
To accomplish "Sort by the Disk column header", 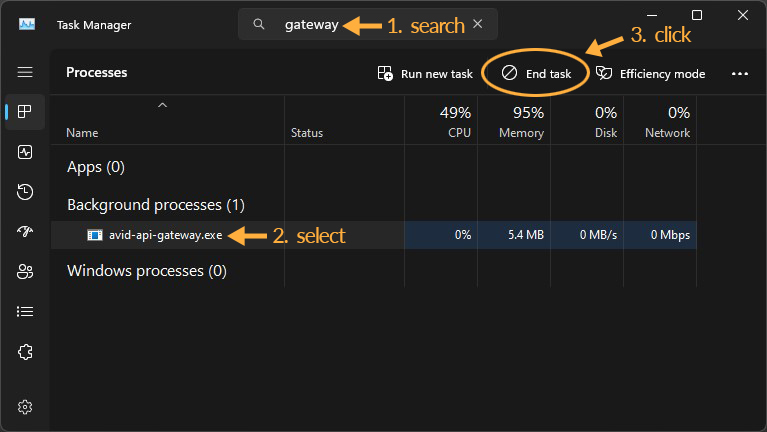I will coord(587,121).
